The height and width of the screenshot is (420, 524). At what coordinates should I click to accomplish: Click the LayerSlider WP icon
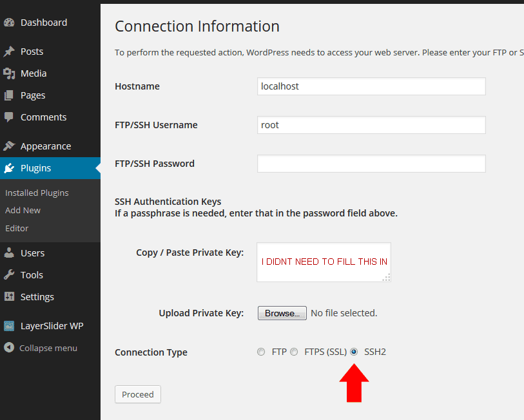9,326
